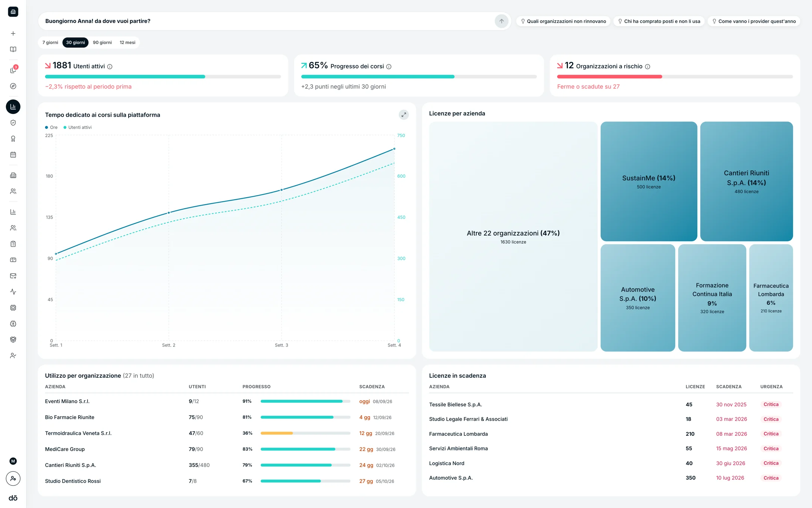Open the circled user-settings icon
The image size is (812, 508).
tap(13, 479)
